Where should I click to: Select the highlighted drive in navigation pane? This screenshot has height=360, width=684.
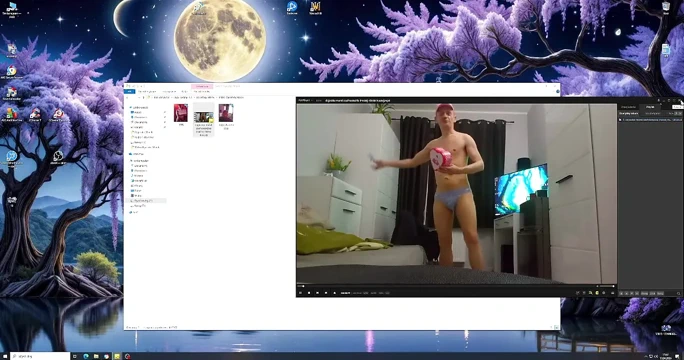point(146,201)
